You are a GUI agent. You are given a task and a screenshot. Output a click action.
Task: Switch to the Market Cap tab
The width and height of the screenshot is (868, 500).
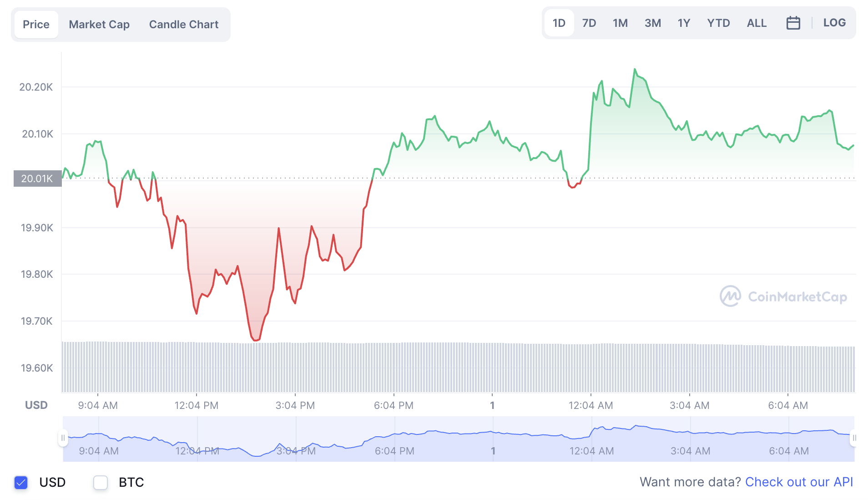[99, 25]
